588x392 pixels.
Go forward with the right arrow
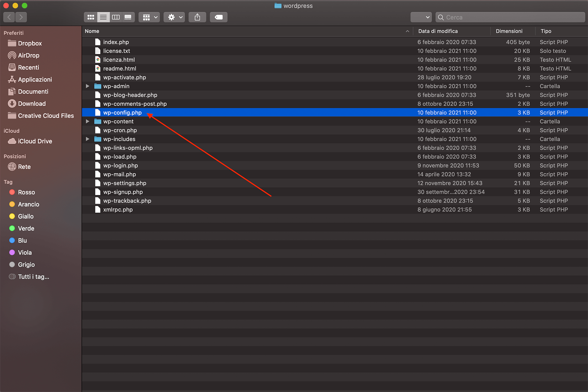click(x=21, y=17)
